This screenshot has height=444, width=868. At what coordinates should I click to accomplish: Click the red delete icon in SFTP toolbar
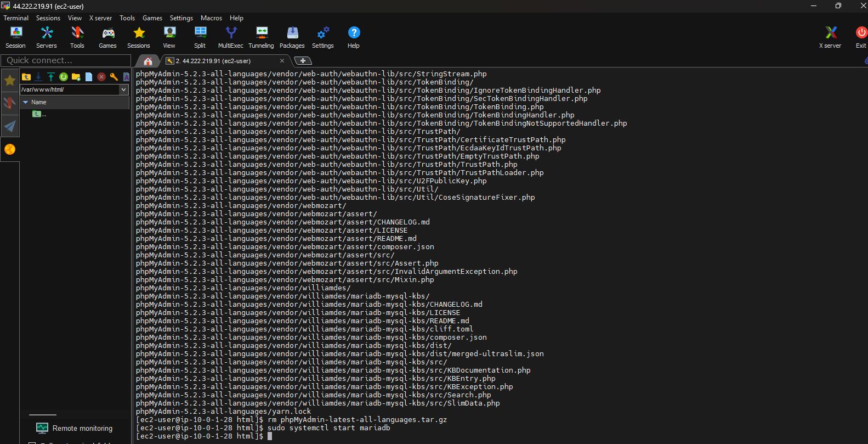pyautogui.click(x=101, y=77)
